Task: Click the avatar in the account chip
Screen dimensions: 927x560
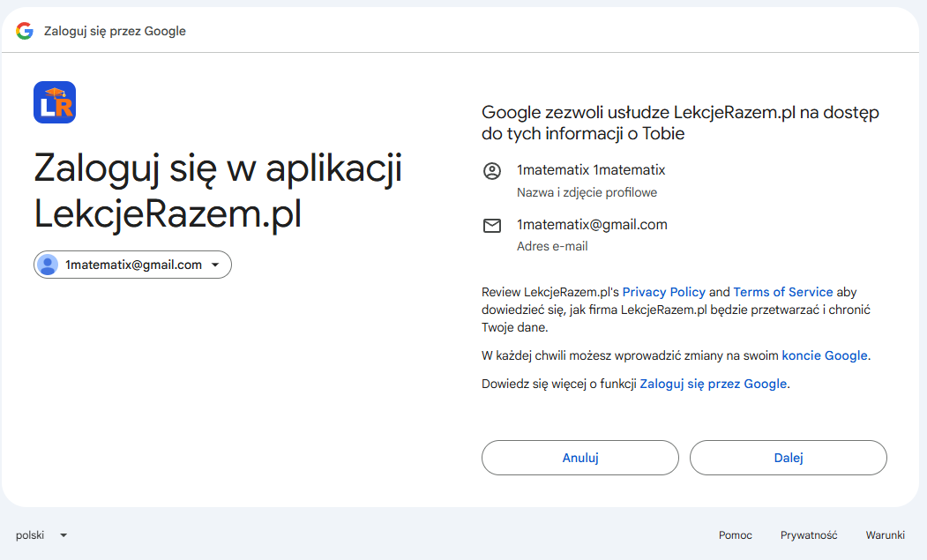Action: (x=48, y=265)
